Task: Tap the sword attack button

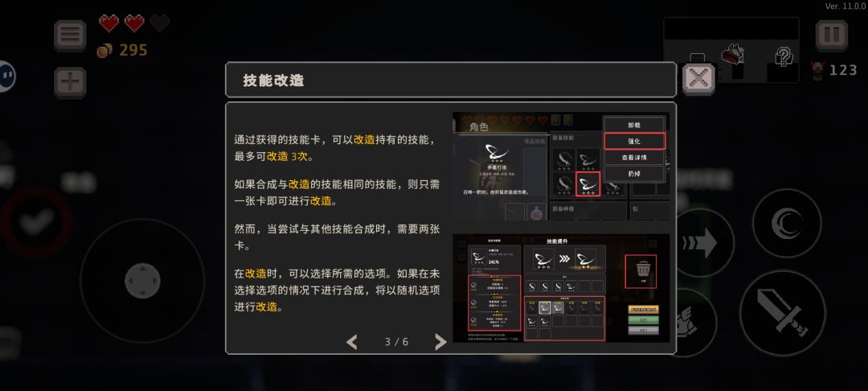Action: (x=782, y=314)
